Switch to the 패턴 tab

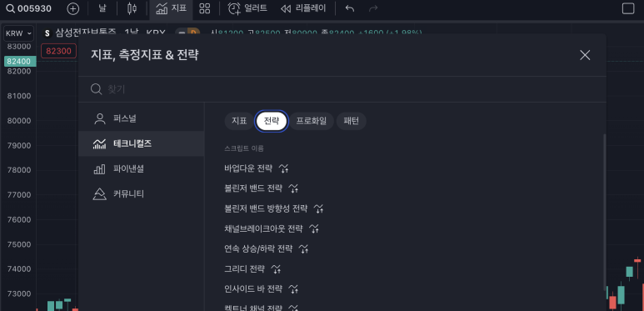pyautogui.click(x=352, y=121)
